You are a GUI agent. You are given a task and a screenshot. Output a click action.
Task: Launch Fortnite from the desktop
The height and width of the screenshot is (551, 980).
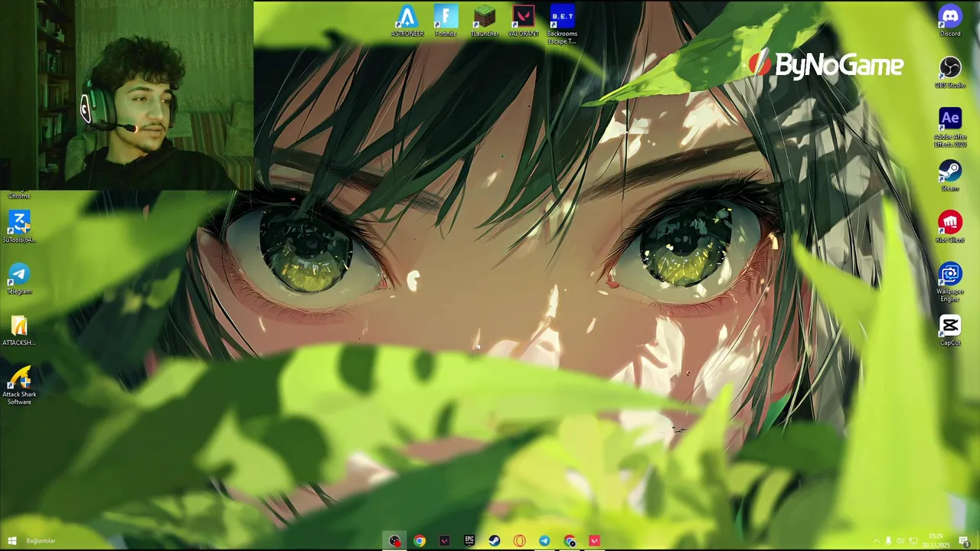446,21
